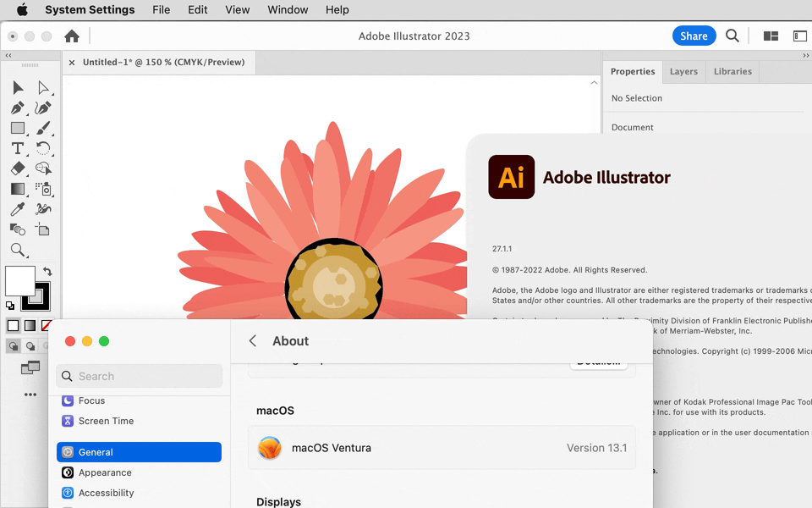The image size is (812, 508).
Task: Select the Direct Selection tool (white arrow)
Action: tap(43, 87)
